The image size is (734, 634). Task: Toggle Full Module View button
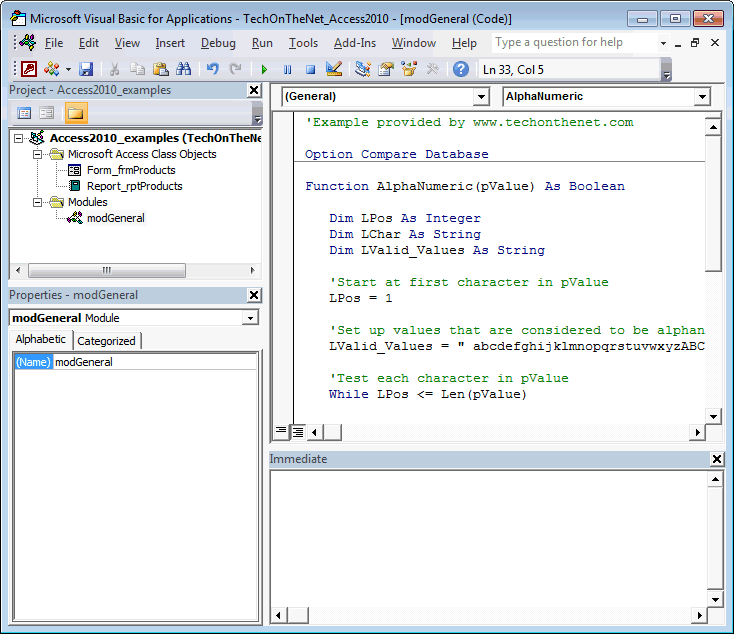click(x=298, y=431)
